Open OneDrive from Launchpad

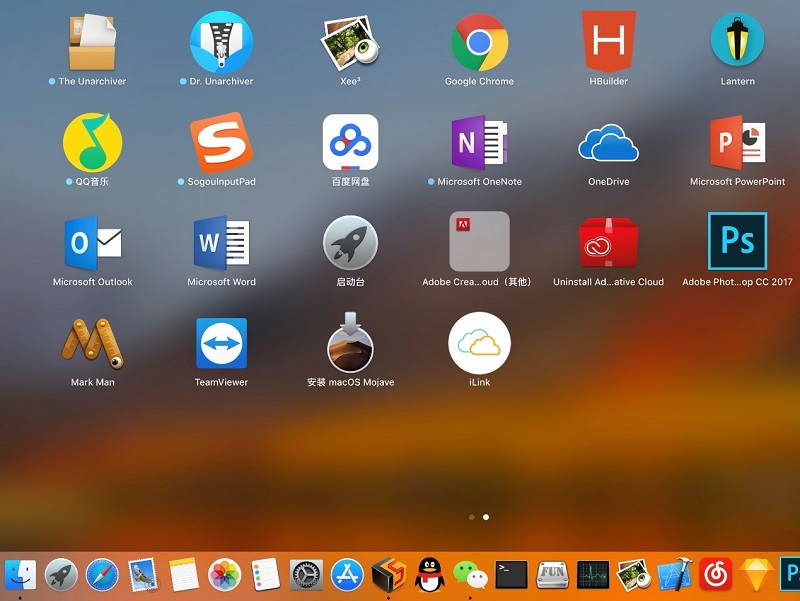608,142
